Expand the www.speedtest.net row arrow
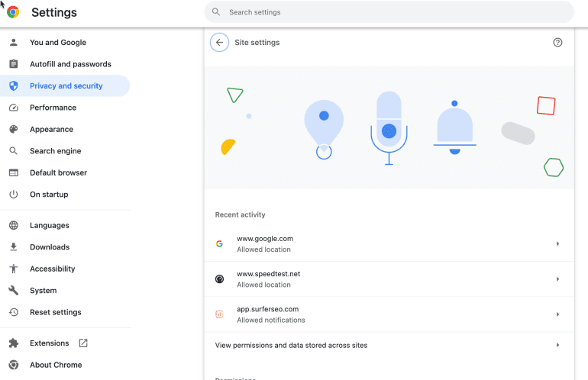Screen dimensions: 588x380 click(557, 279)
